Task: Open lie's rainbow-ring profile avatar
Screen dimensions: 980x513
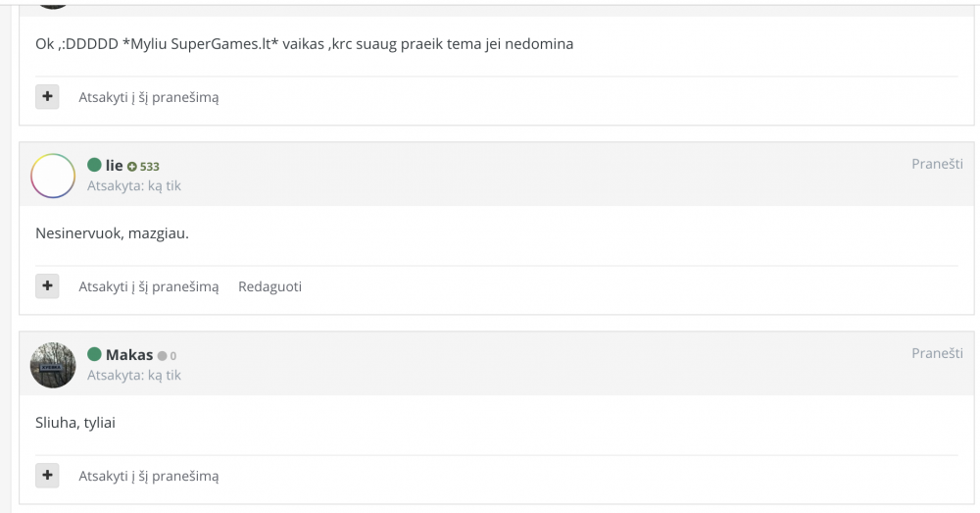Action: pyautogui.click(x=53, y=176)
